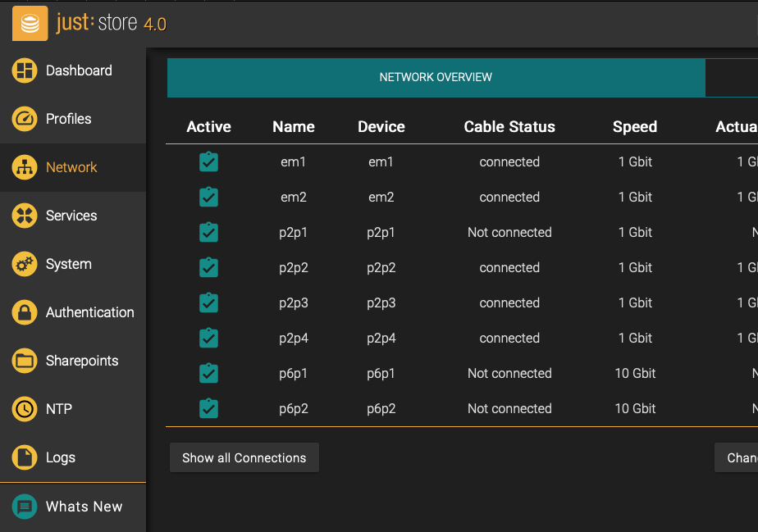Viewport: 758px width, 532px height.
Task: Select the Network topology icon
Action: 25,167
